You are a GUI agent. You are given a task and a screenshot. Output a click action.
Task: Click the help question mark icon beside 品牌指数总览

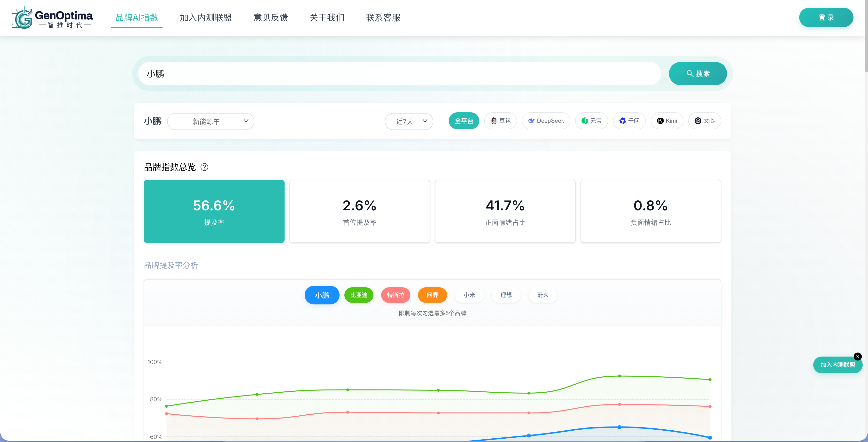(x=204, y=167)
